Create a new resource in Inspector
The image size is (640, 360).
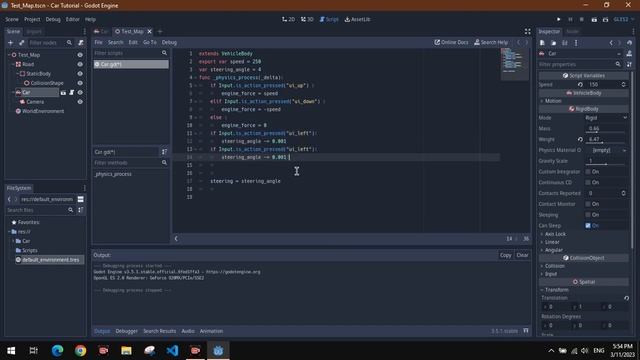point(542,43)
